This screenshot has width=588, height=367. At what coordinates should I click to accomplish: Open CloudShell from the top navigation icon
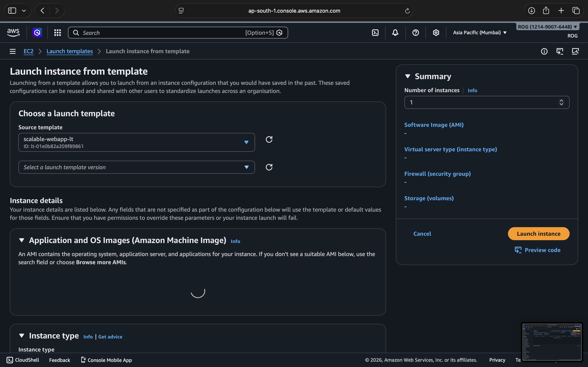point(375,33)
